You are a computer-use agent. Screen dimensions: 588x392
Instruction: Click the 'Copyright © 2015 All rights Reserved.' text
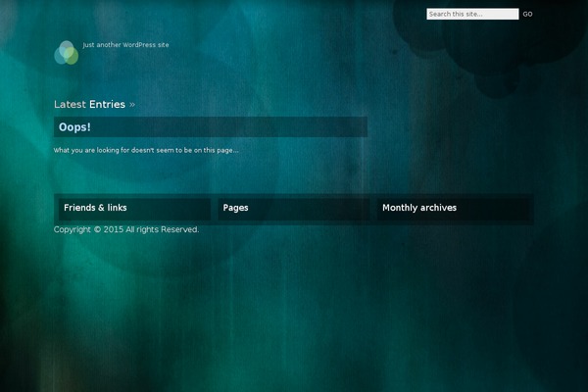pos(126,229)
